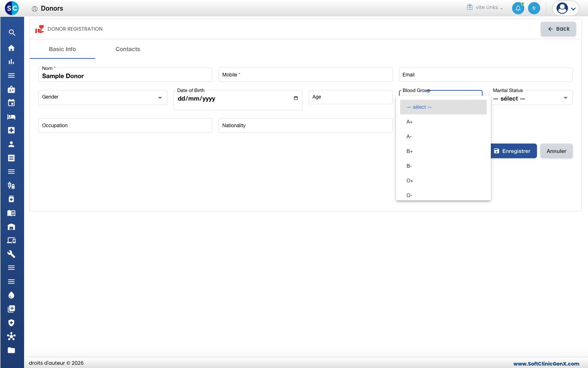Open the open book icon in sidebar
Screen dimensions: 588x368
[11, 213]
